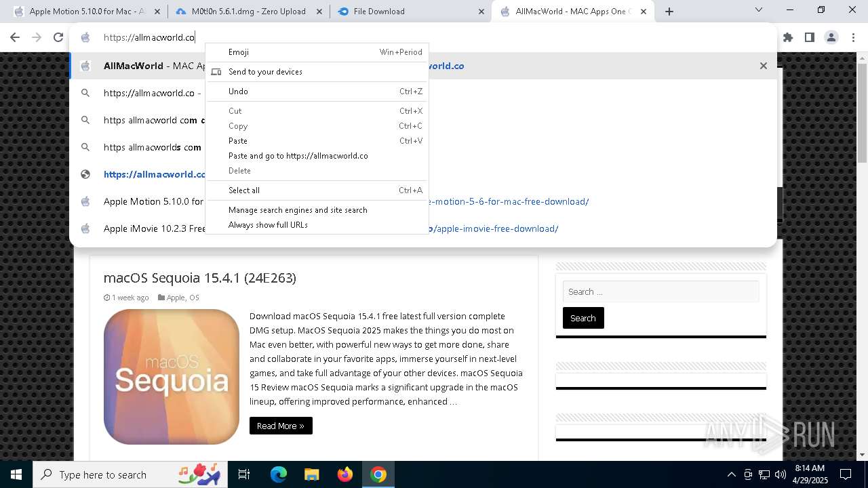Launch Firefox from the taskbar

tap(345, 474)
